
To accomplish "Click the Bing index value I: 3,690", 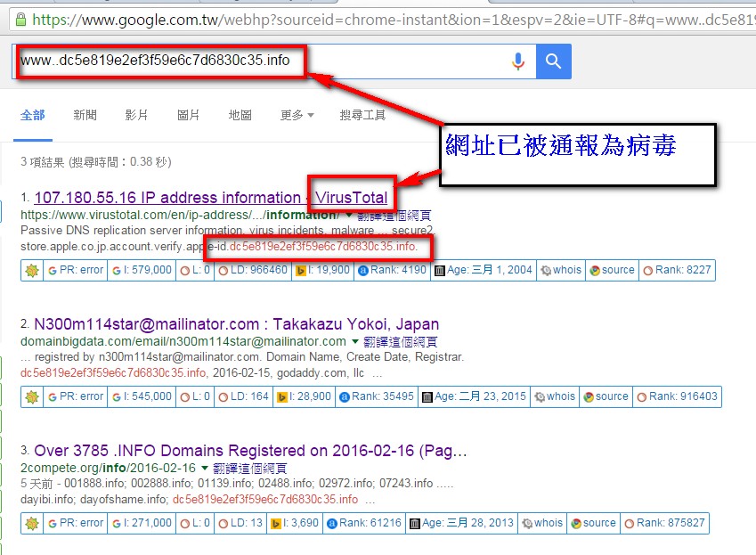I will tap(295, 523).
